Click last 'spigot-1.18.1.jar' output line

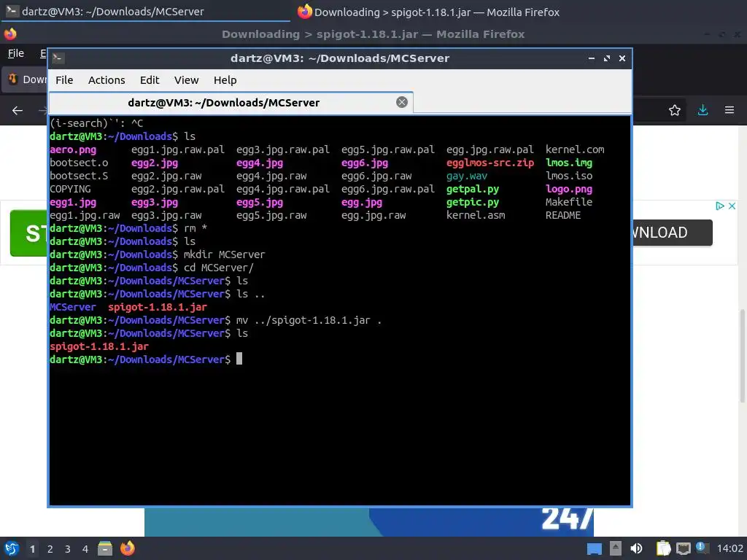(99, 346)
